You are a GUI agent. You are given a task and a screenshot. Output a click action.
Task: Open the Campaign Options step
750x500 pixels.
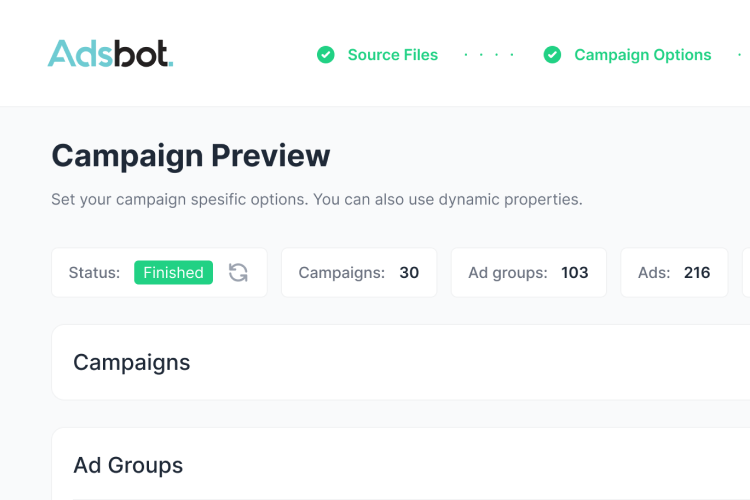point(642,55)
